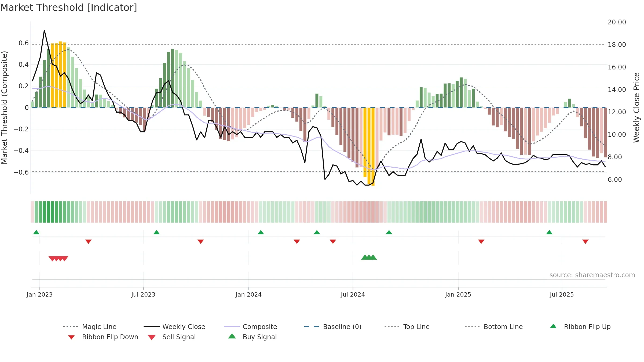The width and height of the screenshot is (644, 362).
Task: Click the Ribbon Flip Up legend label
Action: pyautogui.click(x=587, y=327)
